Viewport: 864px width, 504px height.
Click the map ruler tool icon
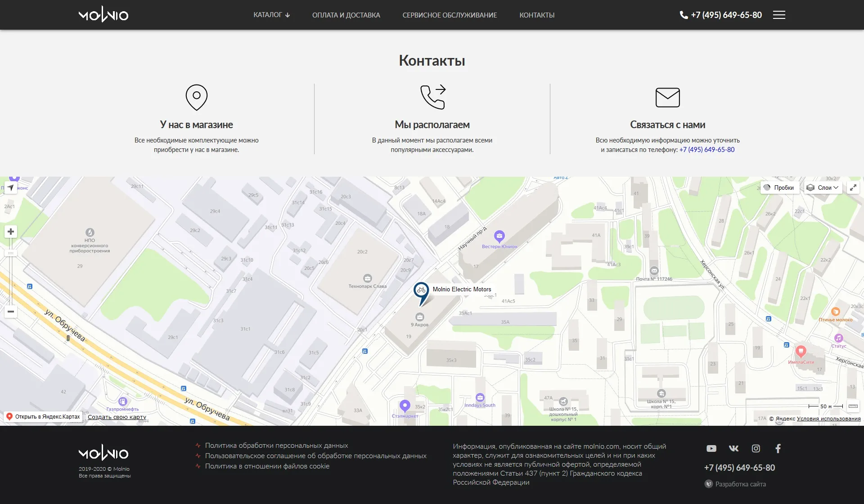(x=853, y=406)
